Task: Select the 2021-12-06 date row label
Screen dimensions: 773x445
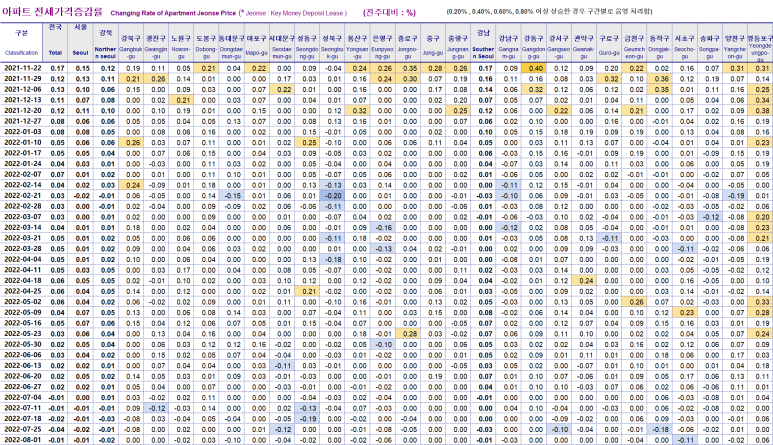Action: [22, 90]
